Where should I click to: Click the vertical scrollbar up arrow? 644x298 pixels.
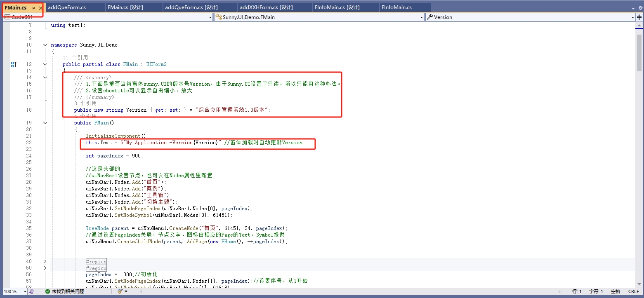coord(639,25)
